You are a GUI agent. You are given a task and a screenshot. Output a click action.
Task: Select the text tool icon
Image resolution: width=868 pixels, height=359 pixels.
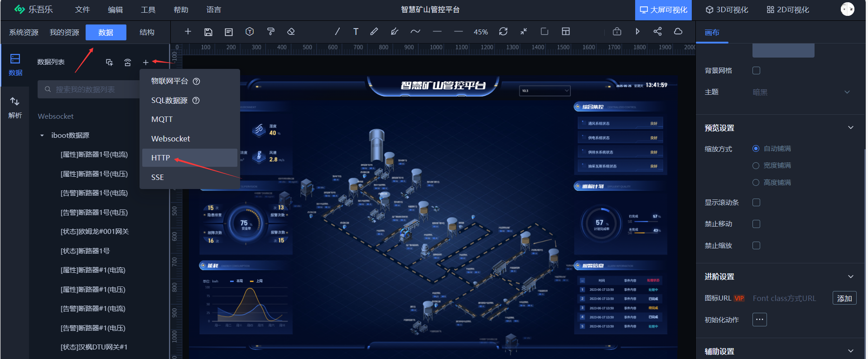coord(356,32)
